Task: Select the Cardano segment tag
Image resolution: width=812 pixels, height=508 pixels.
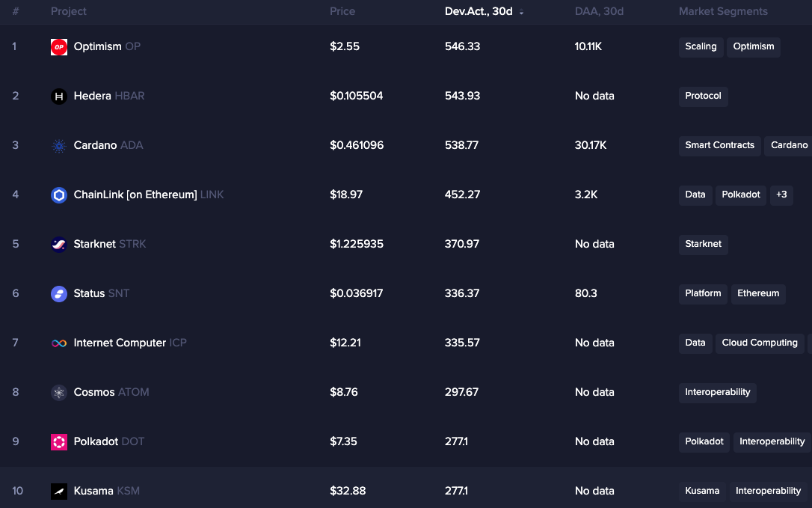Action: tap(789, 146)
